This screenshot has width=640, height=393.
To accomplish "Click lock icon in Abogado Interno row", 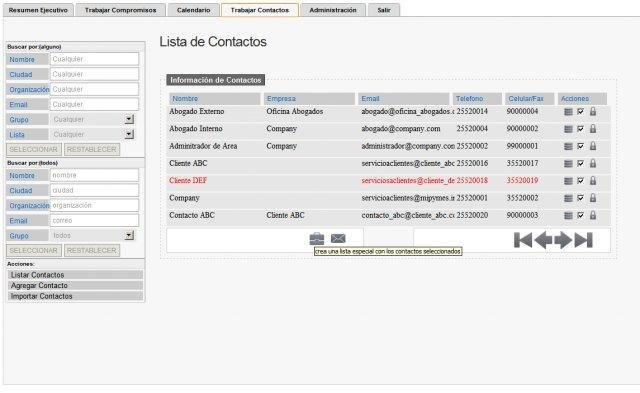I will pyautogui.click(x=593, y=129).
